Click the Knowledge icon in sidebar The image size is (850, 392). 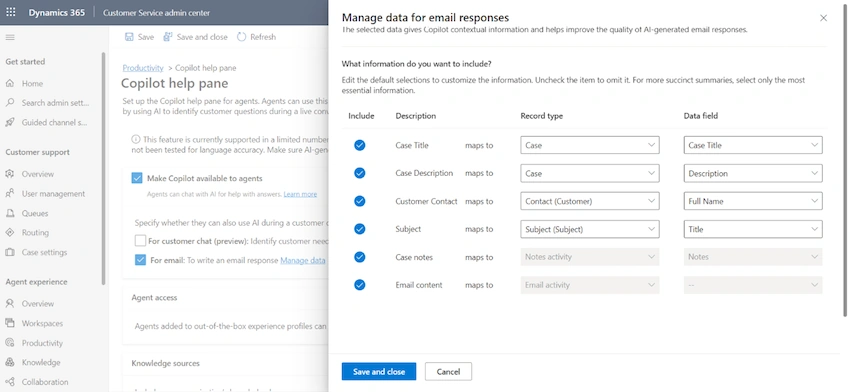[10, 362]
